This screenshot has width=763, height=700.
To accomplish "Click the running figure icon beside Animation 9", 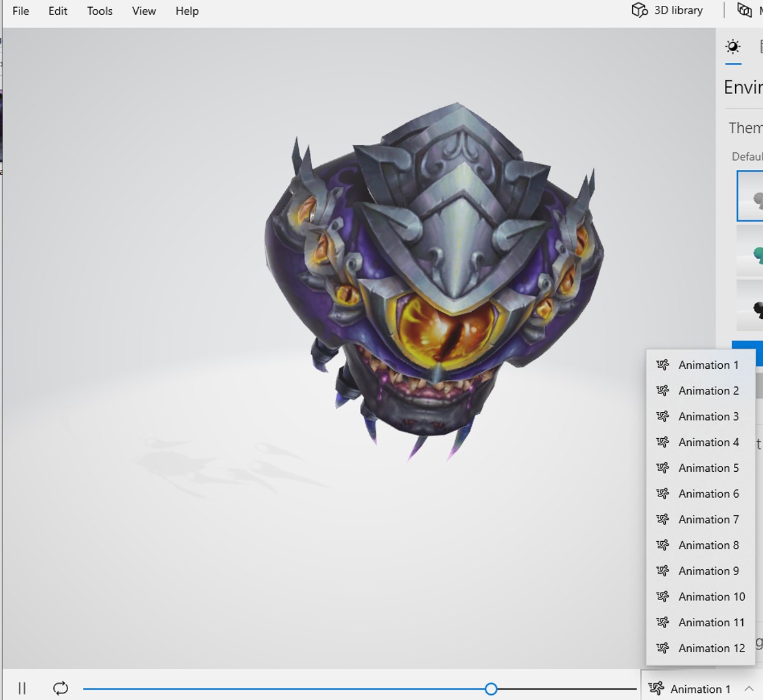I will tap(663, 571).
